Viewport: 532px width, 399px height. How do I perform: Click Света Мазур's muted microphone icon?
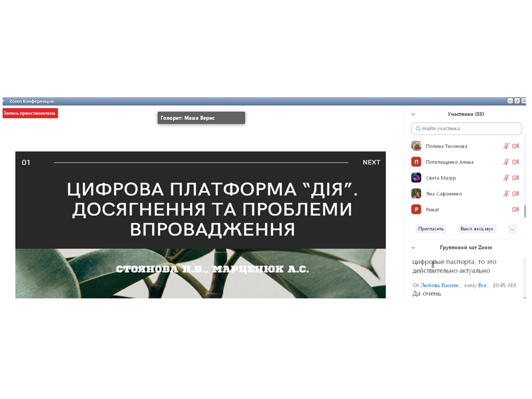[x=506, y=178]
